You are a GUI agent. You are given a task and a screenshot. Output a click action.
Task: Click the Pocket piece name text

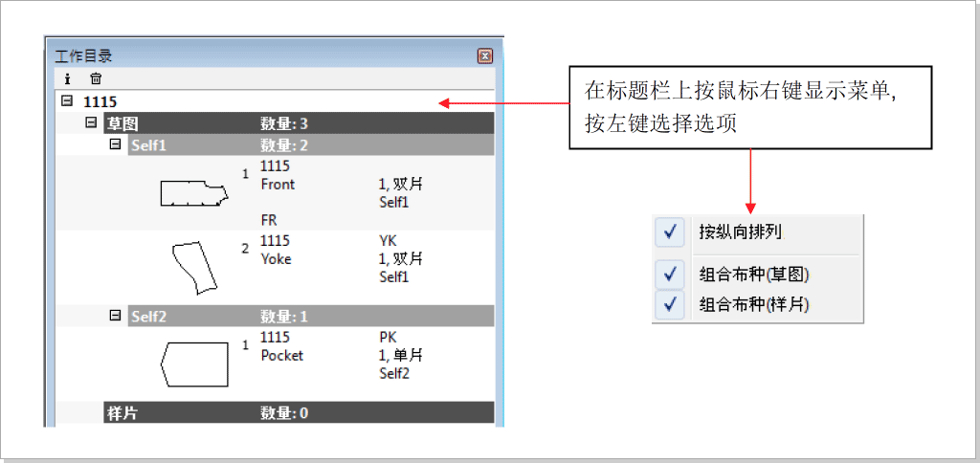click(281, 355)
